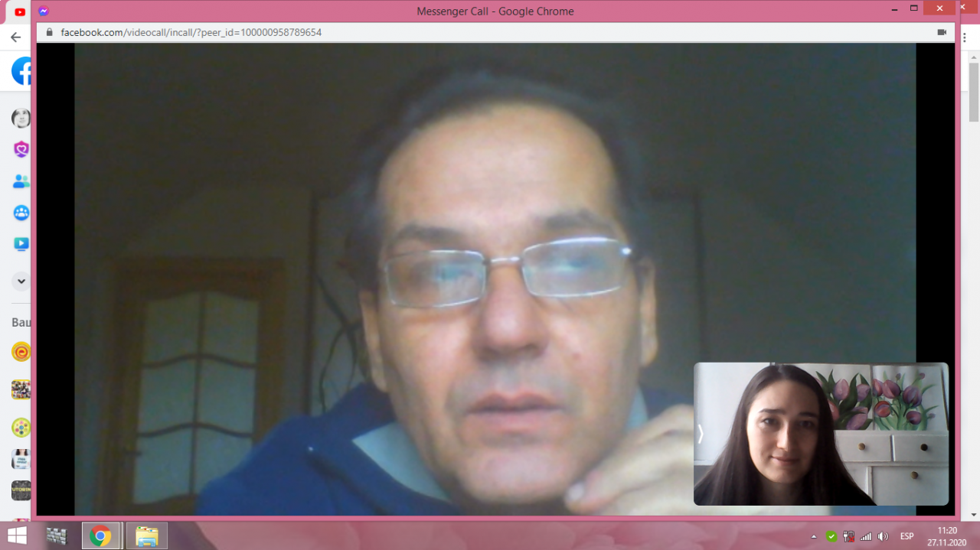
Task: Open network signal tray icon
Action: pyautogui.click(x=866, y=536)
